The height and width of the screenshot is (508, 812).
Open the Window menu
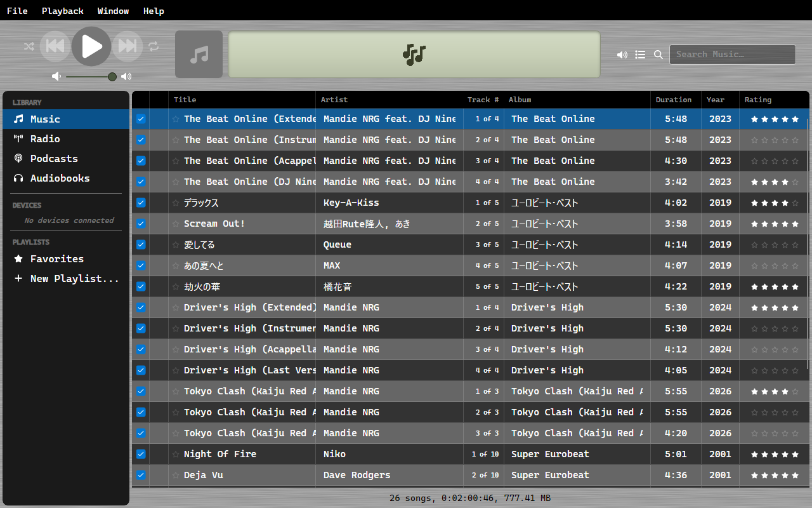coord(114,11)
